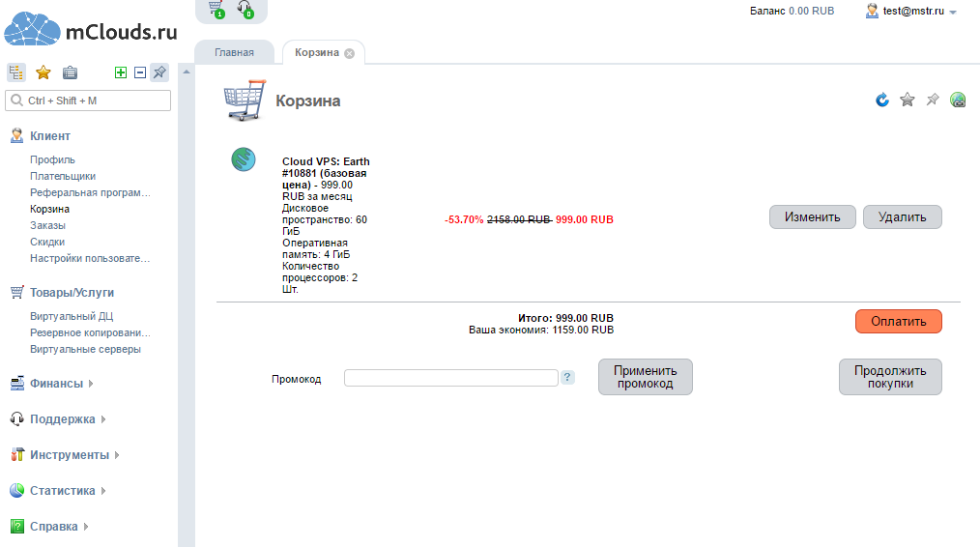The image size is (980, 547).
Task: Pin the Корзина page
Action: [x=933, y=100]
